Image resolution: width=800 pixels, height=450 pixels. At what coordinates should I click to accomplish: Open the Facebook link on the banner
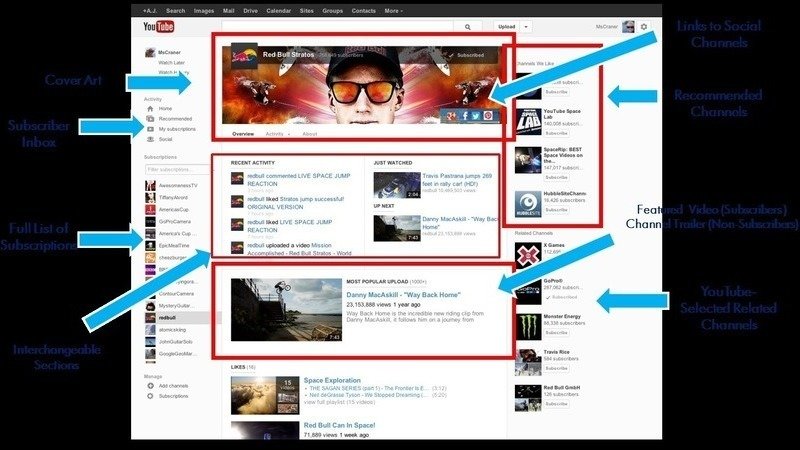(x=464, y=116)
